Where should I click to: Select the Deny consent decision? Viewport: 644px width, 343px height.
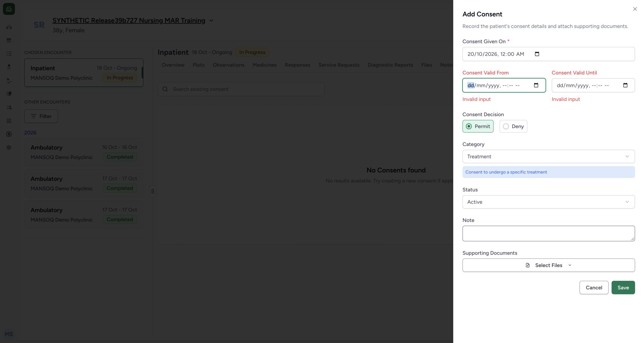coord(513,126)
